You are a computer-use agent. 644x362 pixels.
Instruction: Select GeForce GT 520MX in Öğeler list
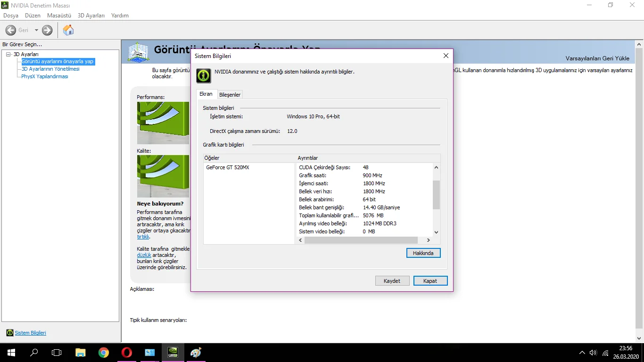pos(228,167)
